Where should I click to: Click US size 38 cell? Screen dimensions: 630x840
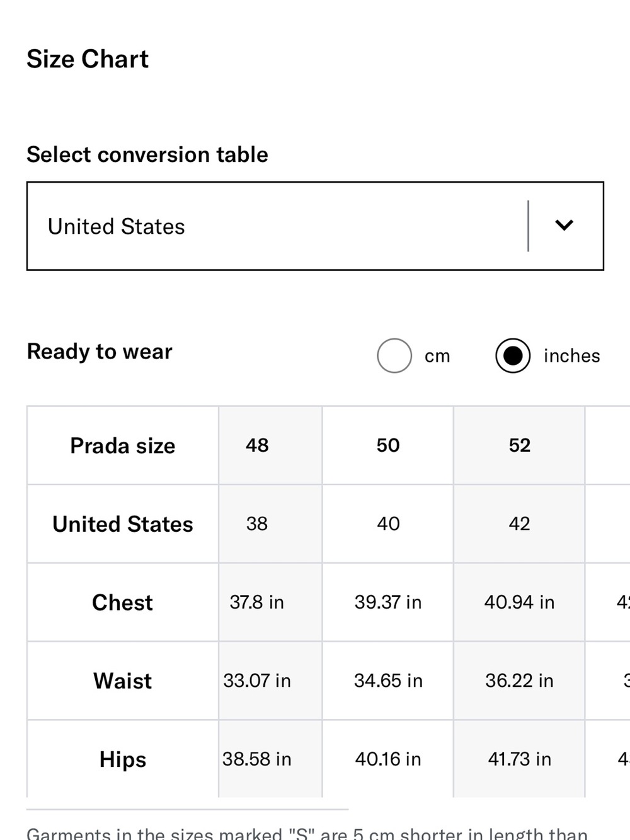click(270, 524)
